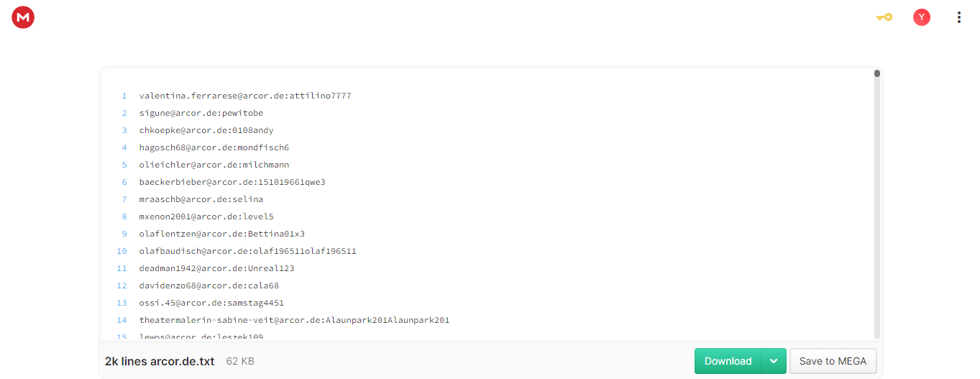Open the "Y" account avatar menu
The height and width of the screenshot is (379, 980).
pos(921,17)
